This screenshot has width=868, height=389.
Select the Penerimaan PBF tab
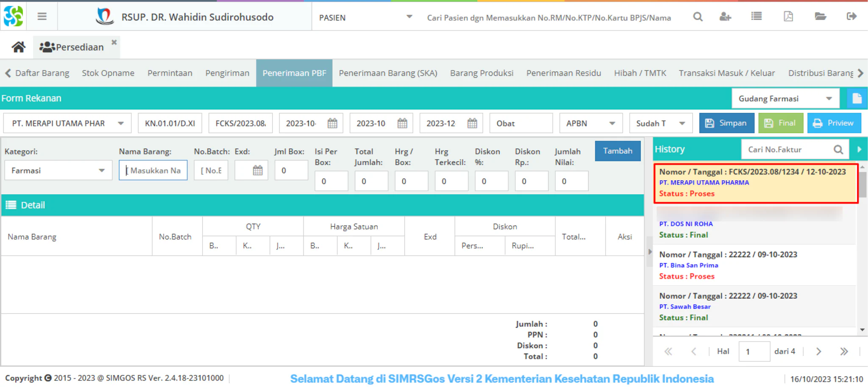(x=294, y=73)
